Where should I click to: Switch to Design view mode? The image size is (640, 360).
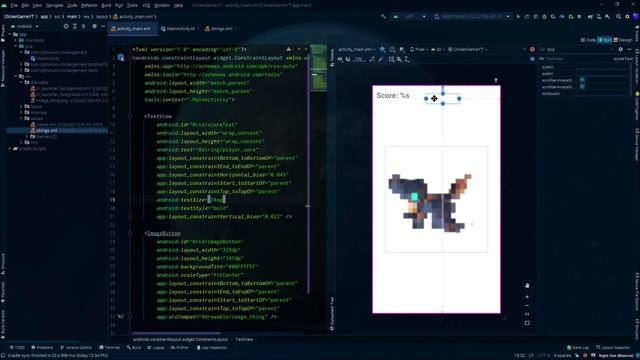click(623, 40)
